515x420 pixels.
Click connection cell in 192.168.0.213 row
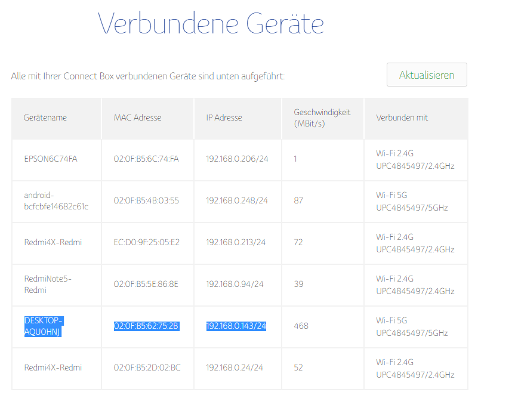415,243
